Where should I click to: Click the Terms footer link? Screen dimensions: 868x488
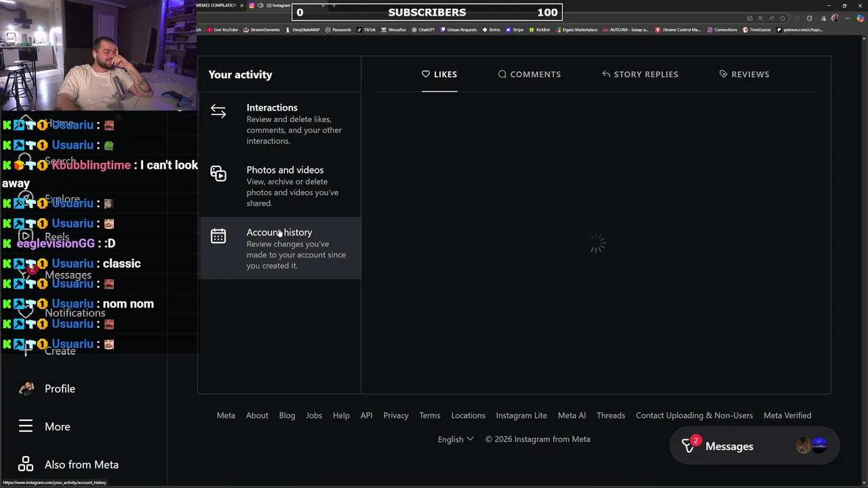pyautogui.click(x=430, y=415)
